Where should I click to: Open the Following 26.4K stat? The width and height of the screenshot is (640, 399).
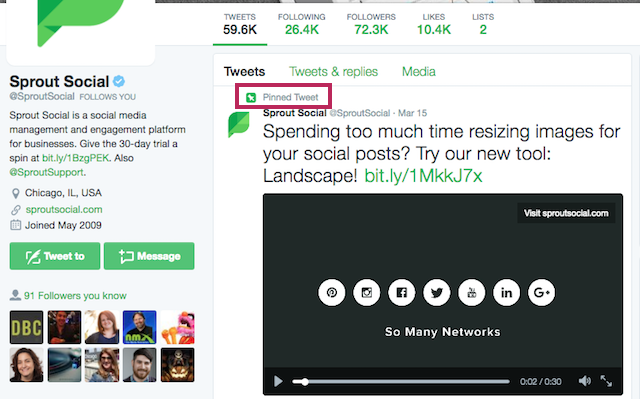[302, 24]
